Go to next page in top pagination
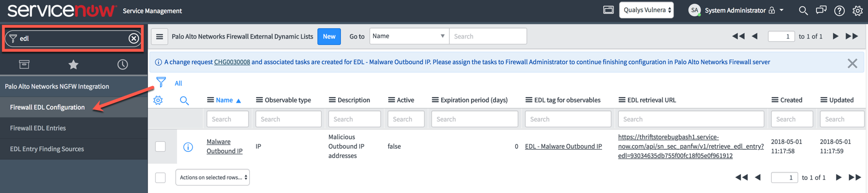This screenshot has width=868, height=193. tap(835, 36)
